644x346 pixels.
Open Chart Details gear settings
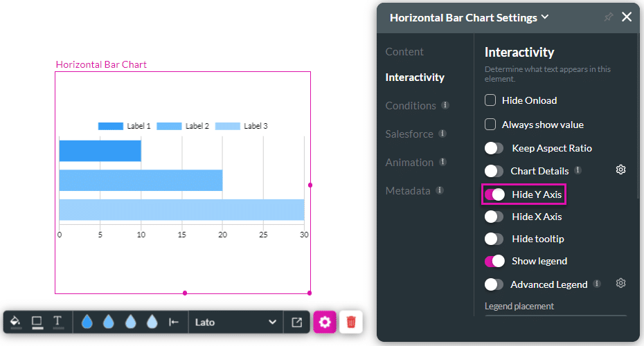tap(620, 170)
